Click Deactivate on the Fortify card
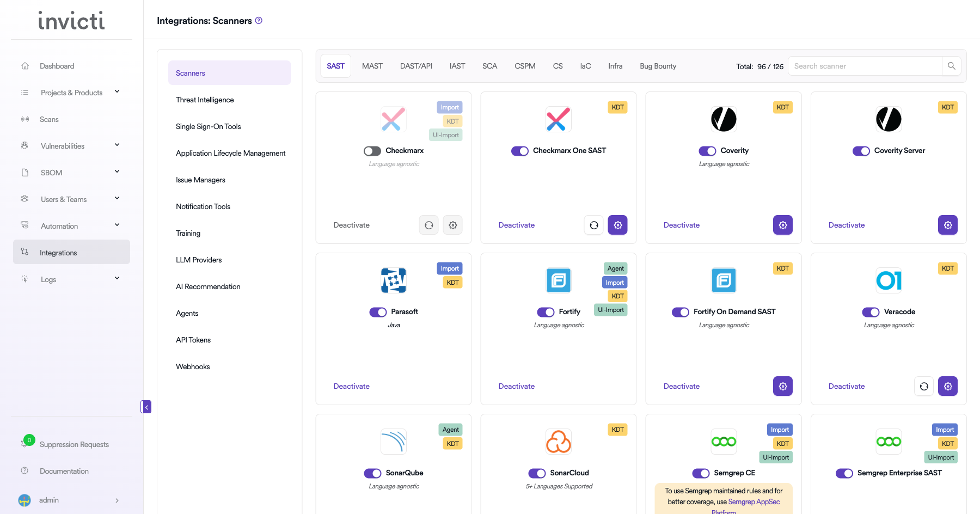Screen dimensions: 980x514 tap(516, 386)
